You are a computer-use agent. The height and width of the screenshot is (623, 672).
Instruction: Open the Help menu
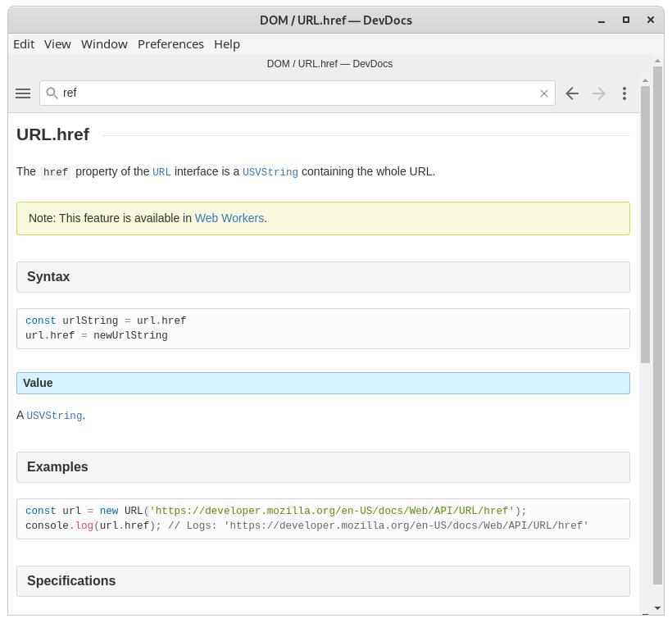click(x=227, y=44)
